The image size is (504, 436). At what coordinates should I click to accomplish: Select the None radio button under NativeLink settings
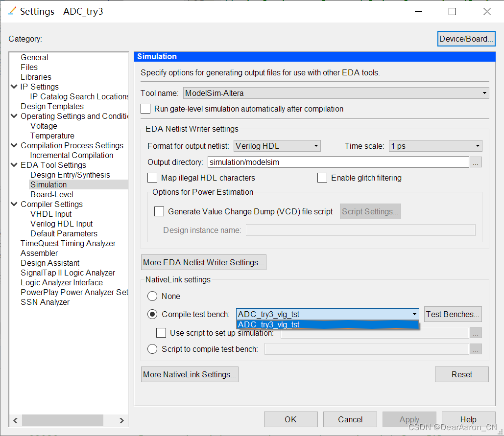(x=152, y=296)
